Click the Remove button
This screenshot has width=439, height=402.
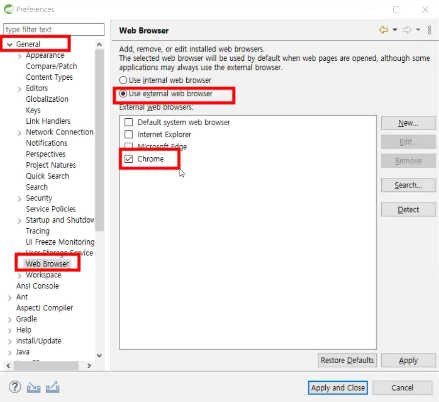click(408, 161)
